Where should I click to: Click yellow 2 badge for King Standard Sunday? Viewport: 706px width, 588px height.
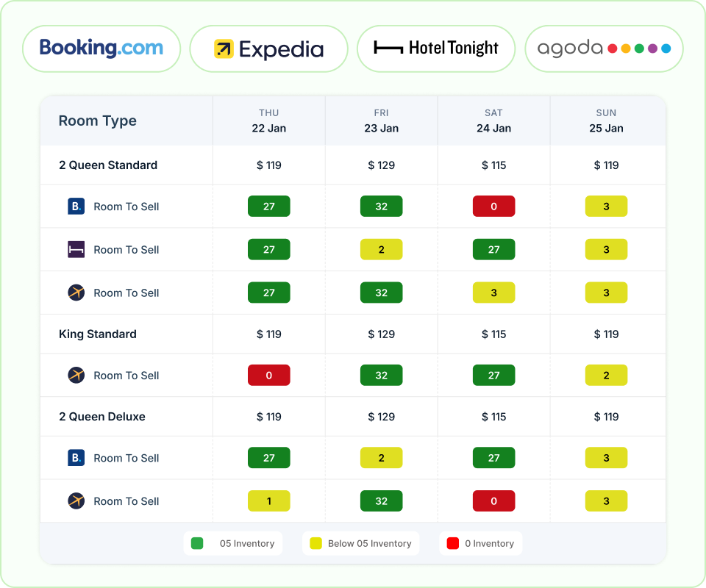pyautogui.click(x=607, y=375)
